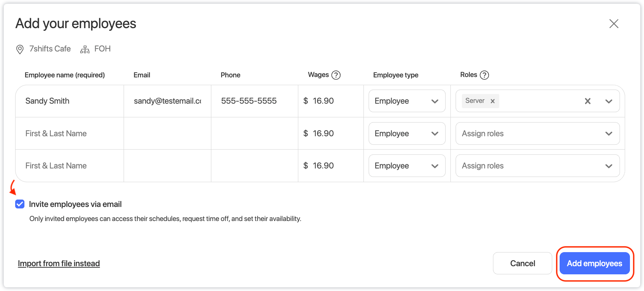The width and height of the screenshot is (644, 291).
Task: Open Assign roles dropdown in third row
Action: (x=537, y=165)
